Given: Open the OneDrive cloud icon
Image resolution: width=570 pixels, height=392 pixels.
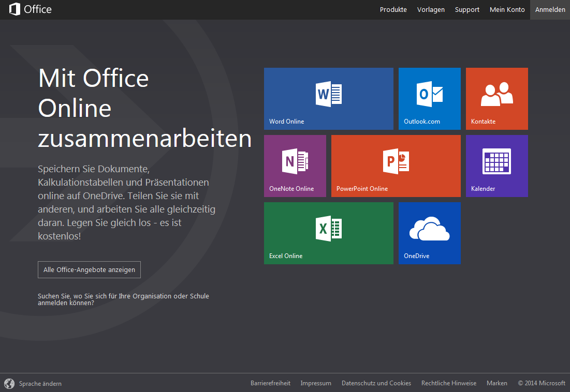Looking at the screenshot, I should [430, 229].
